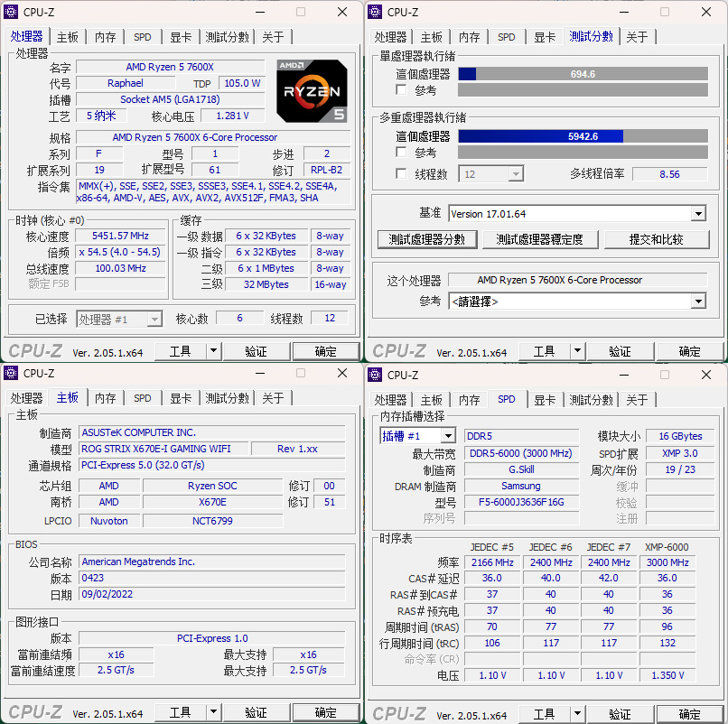
Task: Click CPU-Z app icon in bottom-left mainboard window
Action: [x=11, y=373]
